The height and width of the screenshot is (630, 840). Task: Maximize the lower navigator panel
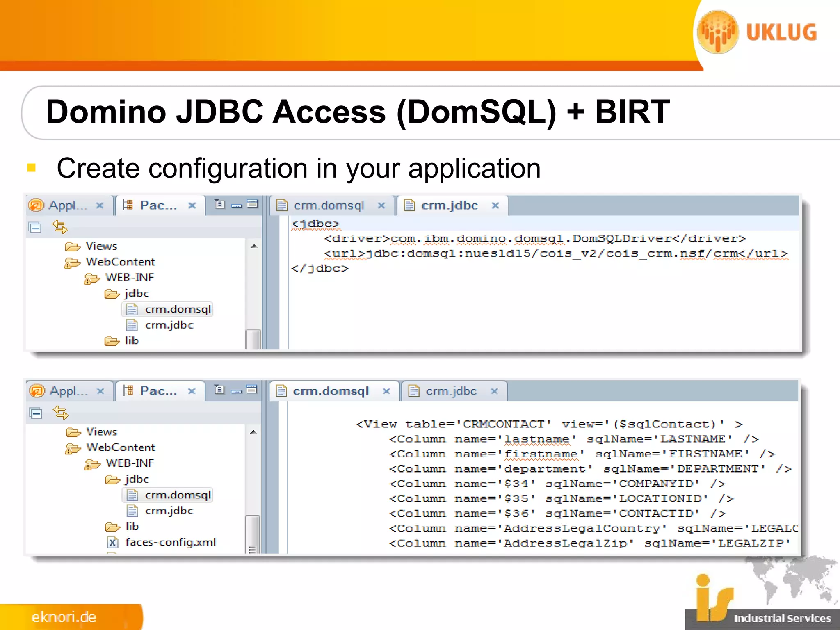252,390
